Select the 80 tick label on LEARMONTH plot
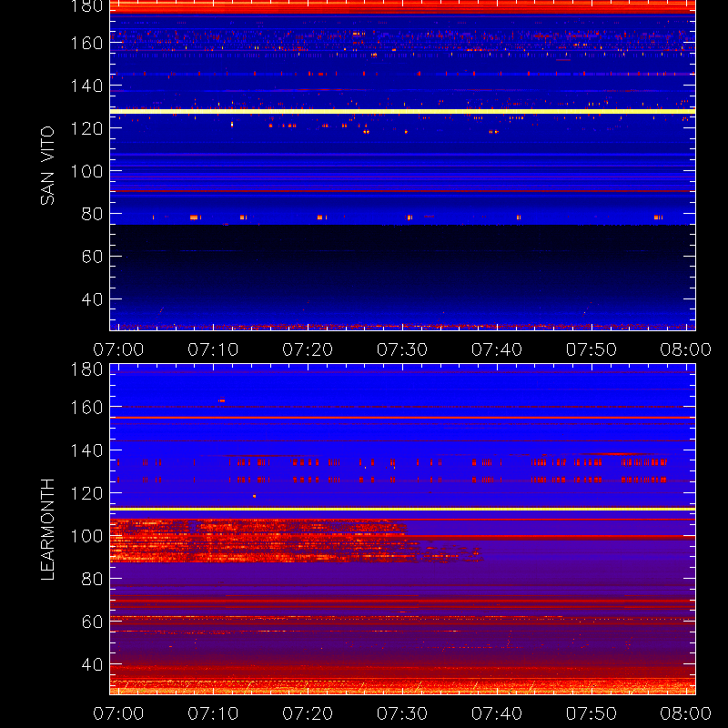Screen dimensions: 728x728 (92, 579)
